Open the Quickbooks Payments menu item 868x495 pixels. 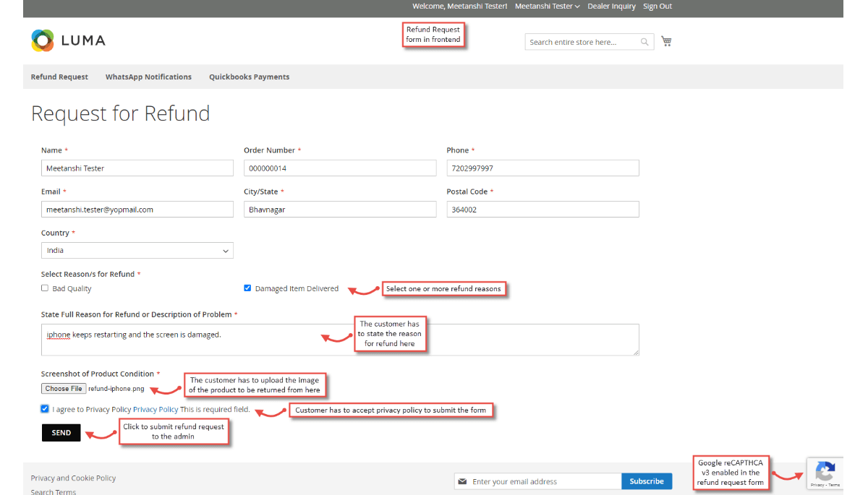tap(249, 77)
